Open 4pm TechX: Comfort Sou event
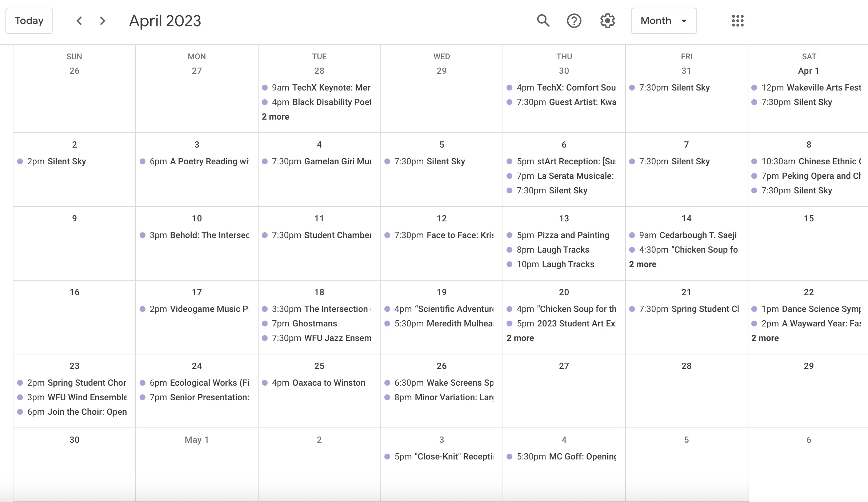The height and width of the screenshot is (502, 868). (561, 88)
